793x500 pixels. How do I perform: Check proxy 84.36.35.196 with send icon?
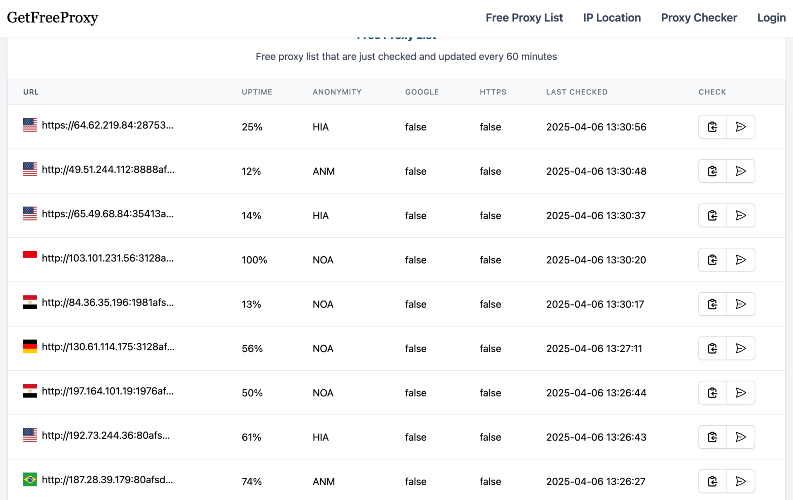(x=740, y=304)
